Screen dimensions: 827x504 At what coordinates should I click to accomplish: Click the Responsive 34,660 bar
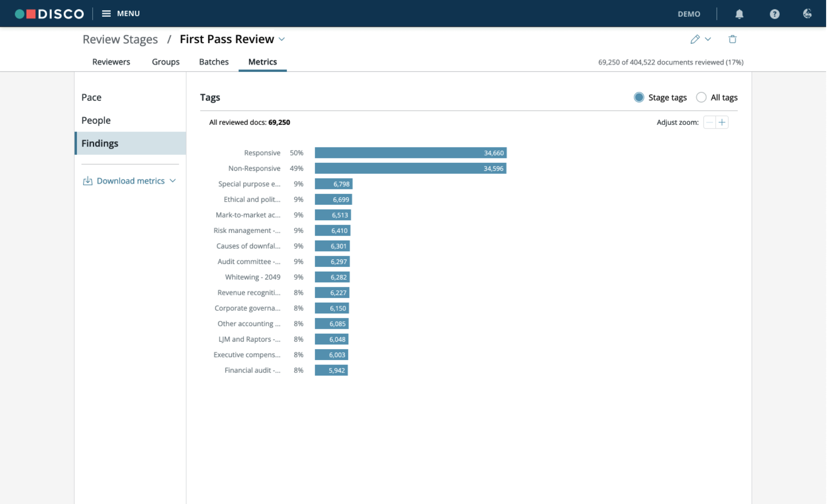pos(410,153)
